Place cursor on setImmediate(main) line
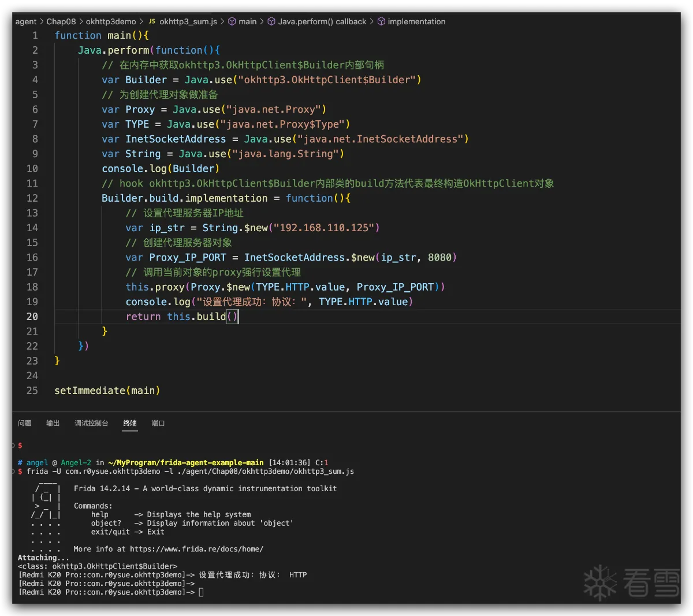The height and width of the screenshot is (616, 693). (107, 391)
